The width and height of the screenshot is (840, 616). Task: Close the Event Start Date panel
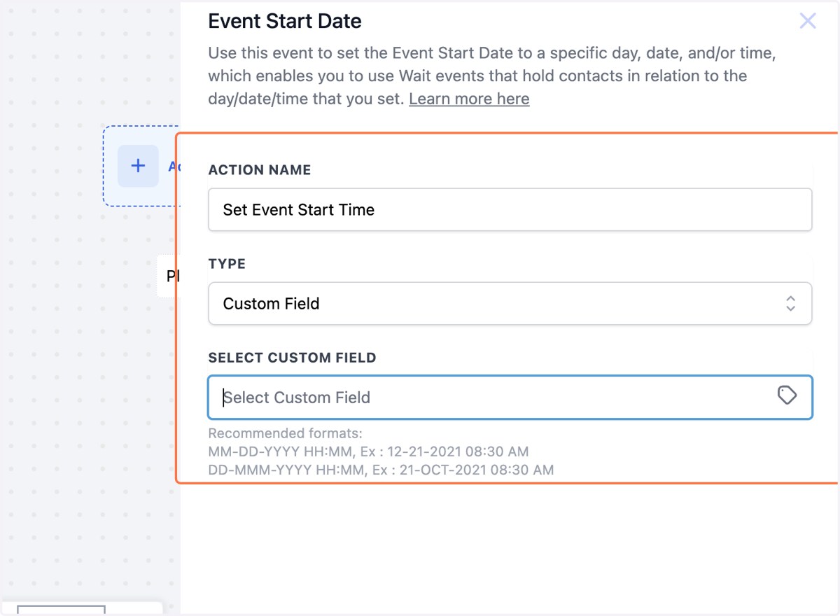coord(808,21)
